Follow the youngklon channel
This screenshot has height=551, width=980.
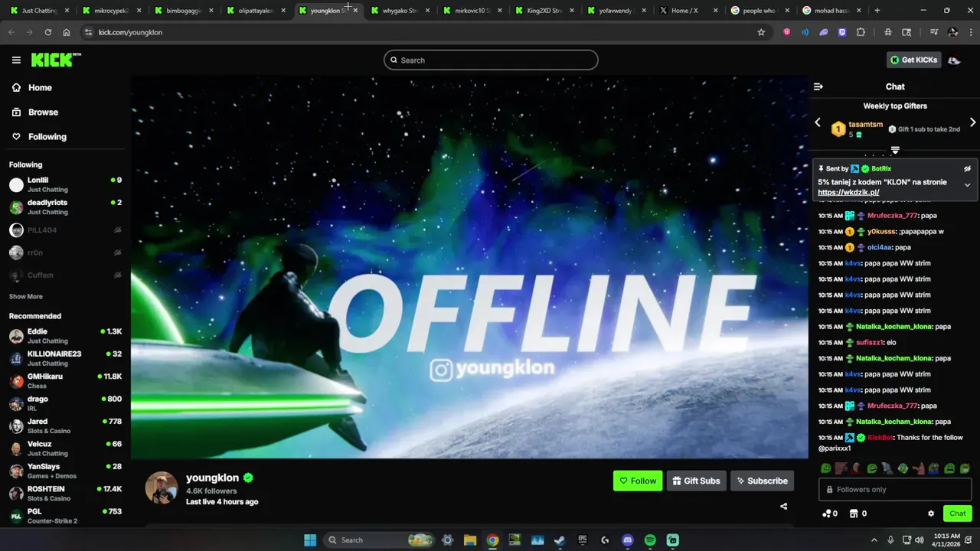[x=638, y=481]
